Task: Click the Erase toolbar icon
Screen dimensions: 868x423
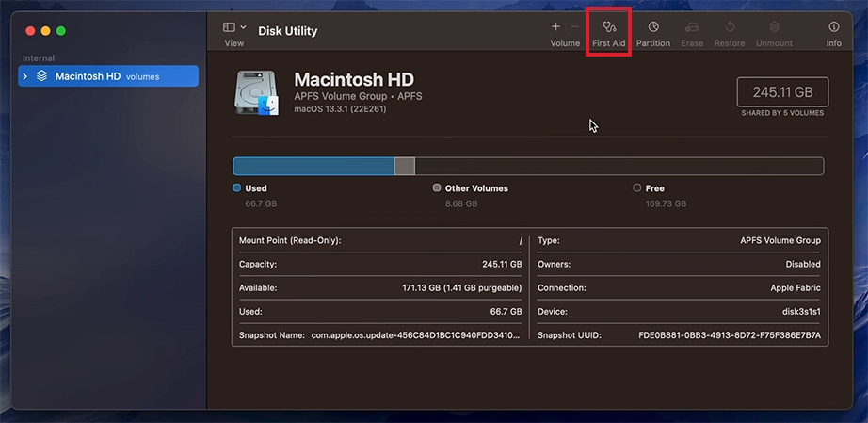Action: click(692, 26)
